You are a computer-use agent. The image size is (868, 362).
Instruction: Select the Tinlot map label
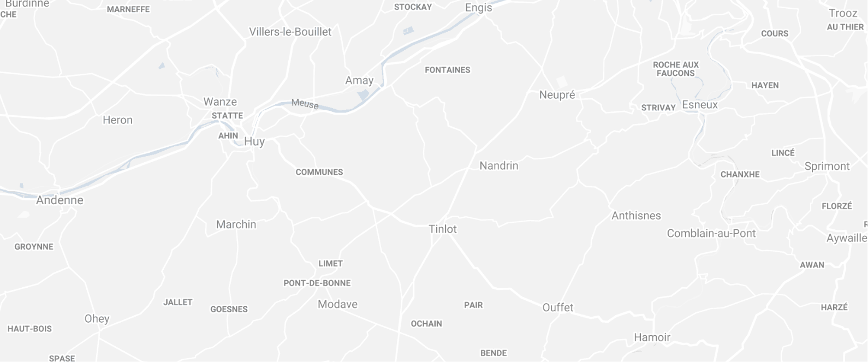pyautogui.click(x=443, y=229)
